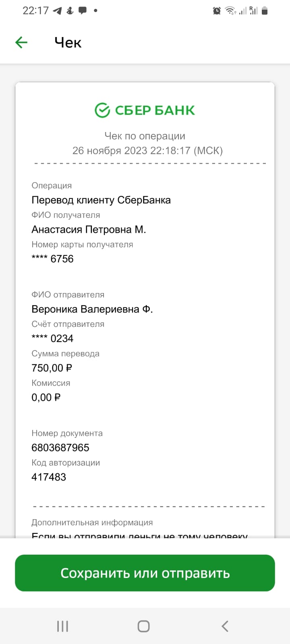Tap the alarm clock status icon
The height and width of the screenshot is (644, 290).
point(217,11)
